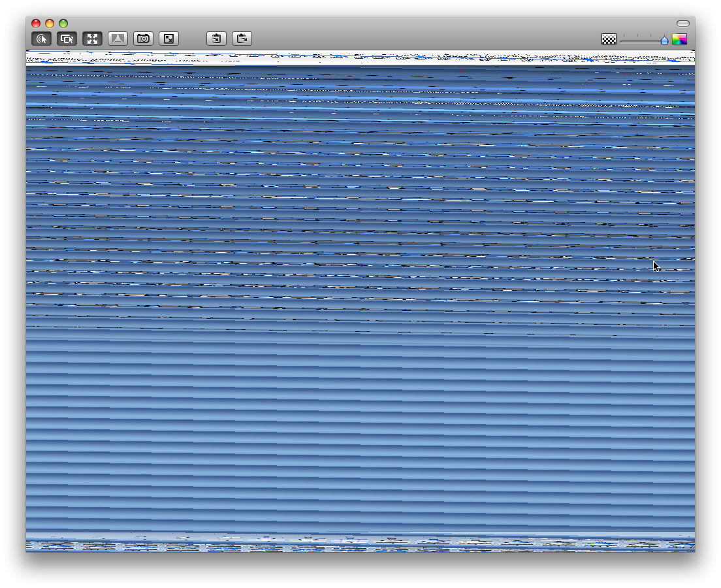
Task: Send clipboard contents to remote computer
Action: [242, 39]
